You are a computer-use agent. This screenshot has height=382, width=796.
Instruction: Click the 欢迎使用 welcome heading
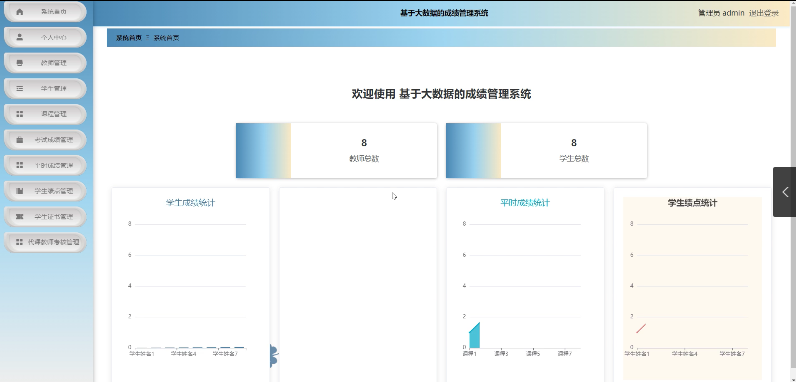(441, 94)
